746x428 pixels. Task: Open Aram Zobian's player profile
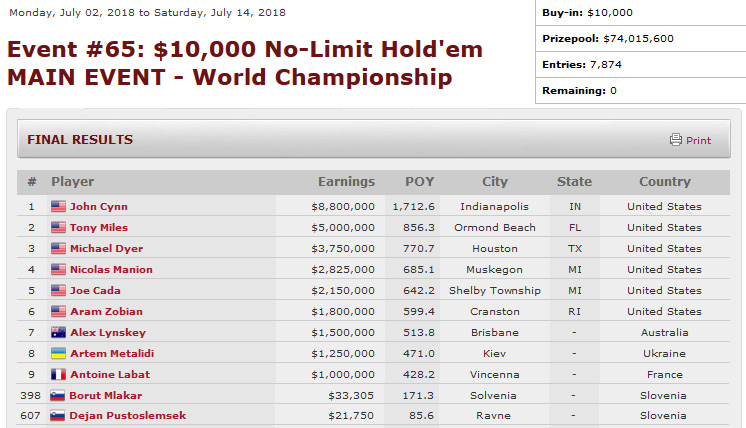point(106,312)
